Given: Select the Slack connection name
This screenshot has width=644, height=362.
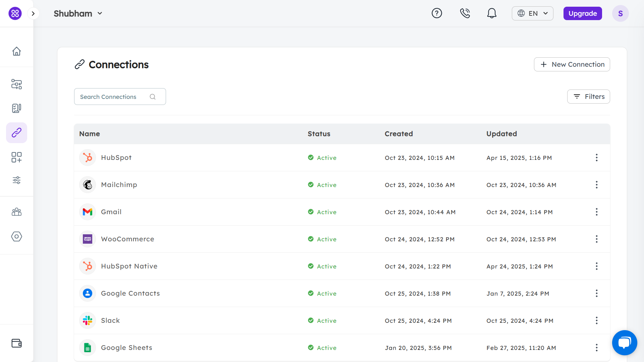Looking at the screenshot, I should [x=110, y=320].
